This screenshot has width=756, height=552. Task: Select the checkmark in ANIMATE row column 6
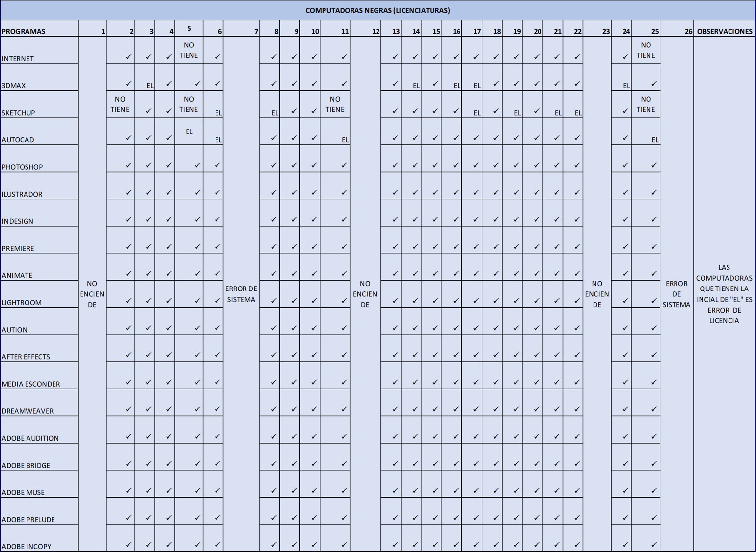pyautogui.click(x=217, y=274)
